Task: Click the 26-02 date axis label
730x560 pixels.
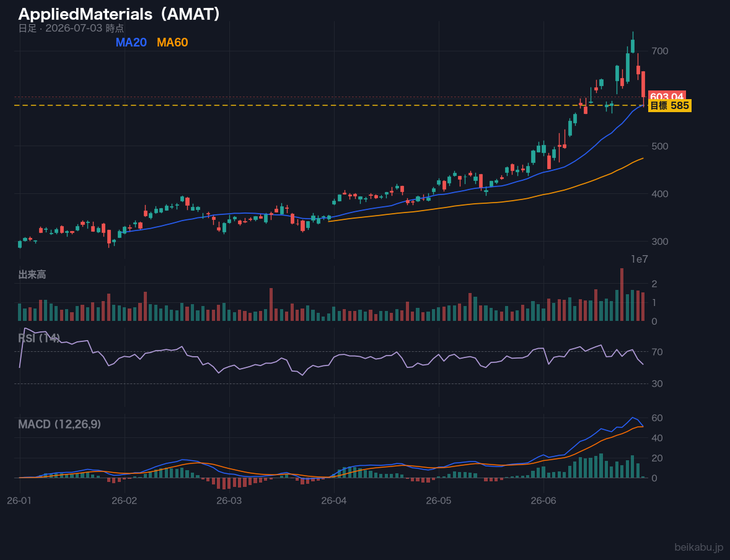Action: 125,501
